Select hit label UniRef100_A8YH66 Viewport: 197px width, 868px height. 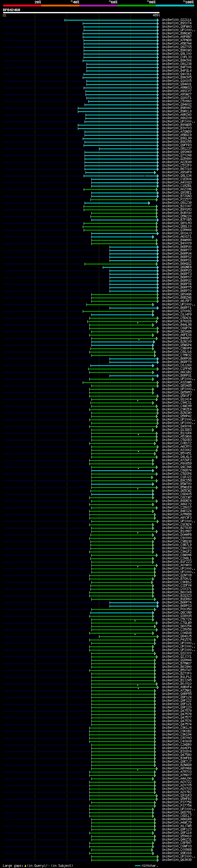click(x=176, y=768)
